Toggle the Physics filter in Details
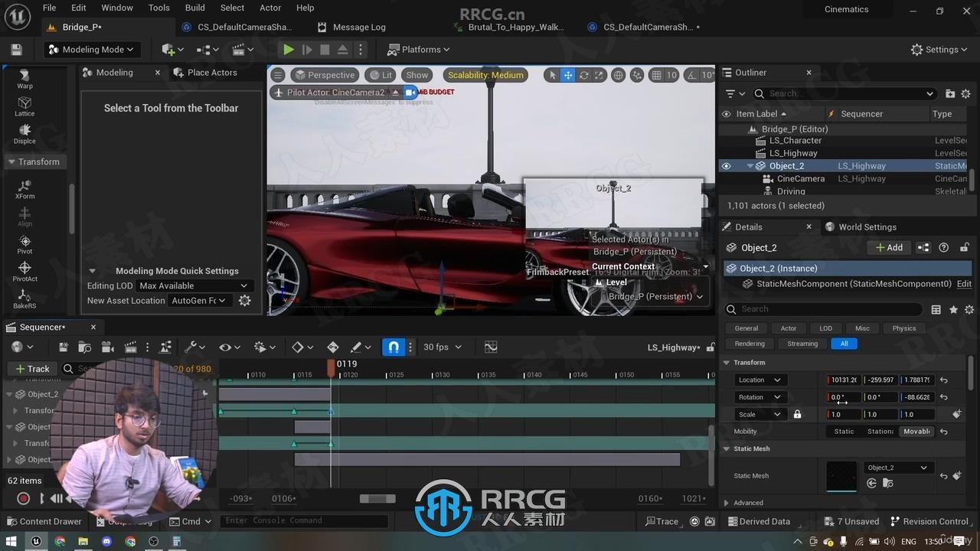The width and height of the screenshot is (980, 551). point(904,328)
